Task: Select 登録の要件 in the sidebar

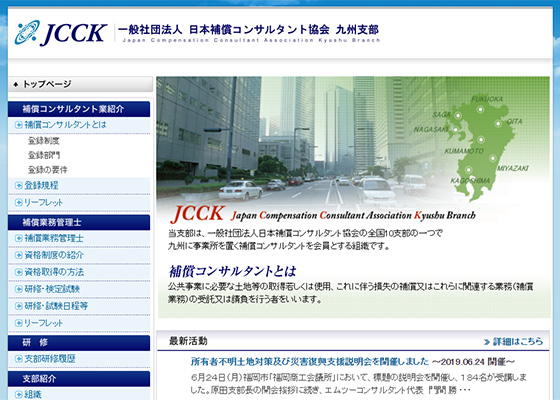Action: (48, 170)
